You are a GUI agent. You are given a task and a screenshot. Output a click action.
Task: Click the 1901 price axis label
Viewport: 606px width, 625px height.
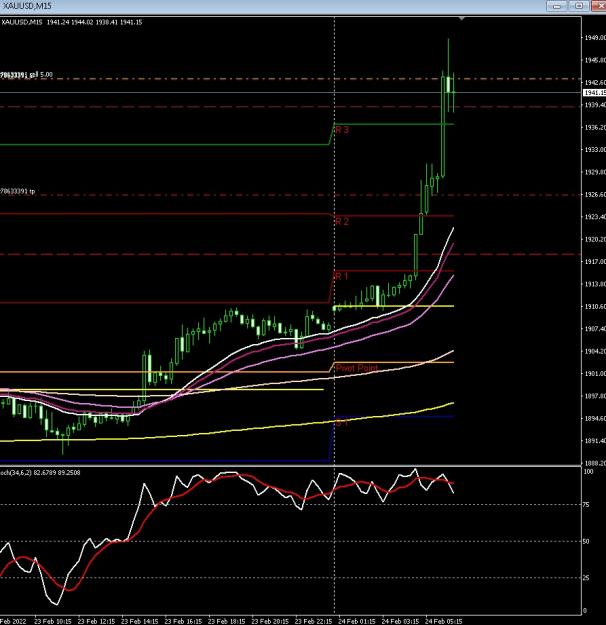point(595,374)
